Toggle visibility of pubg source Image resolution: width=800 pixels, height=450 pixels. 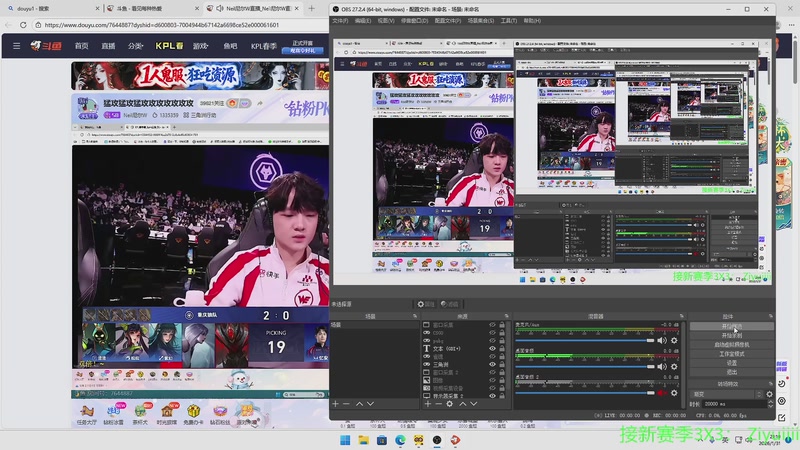coord(492,340)
